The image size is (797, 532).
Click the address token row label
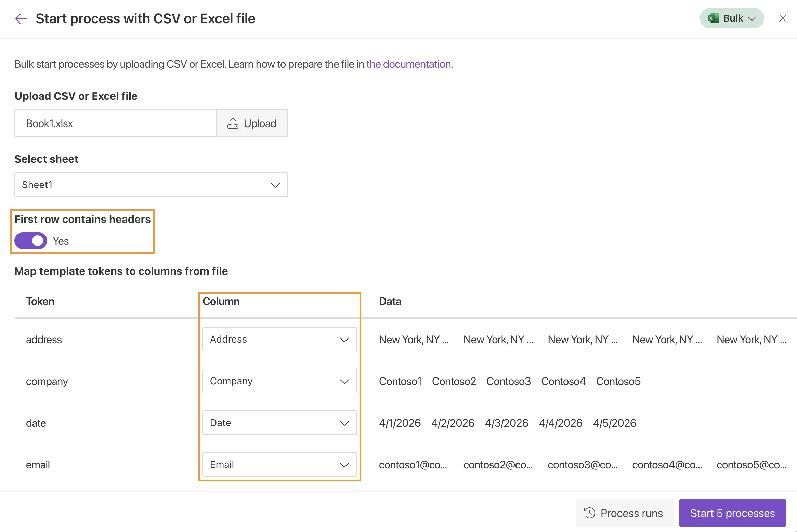pyautogui.click(x=44, y=340)
